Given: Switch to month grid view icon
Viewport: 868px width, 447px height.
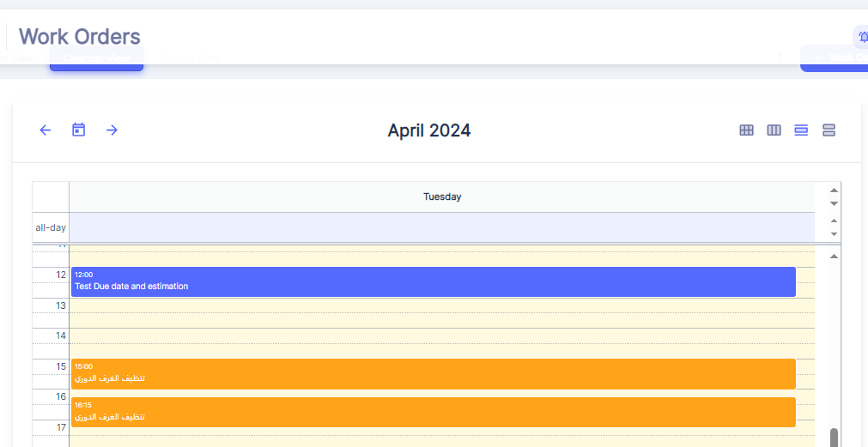Looking at the screenshot, I should click(x=747, y=130).
